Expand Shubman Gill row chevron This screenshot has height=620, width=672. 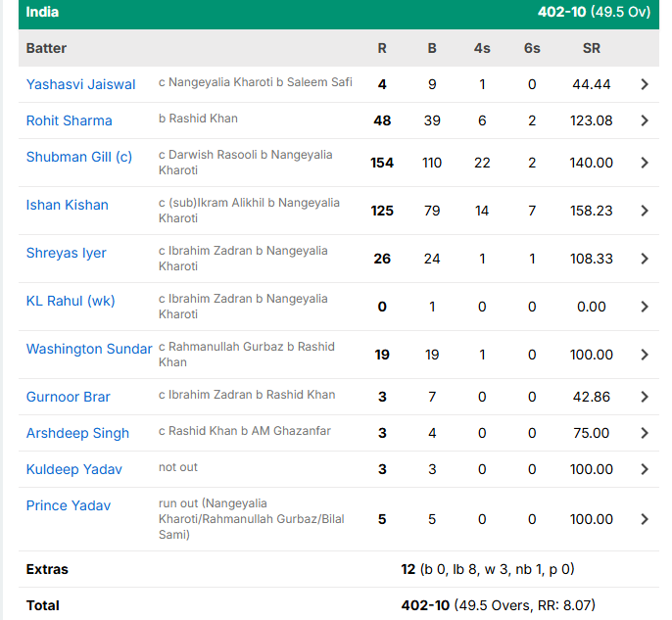point(645,163)
